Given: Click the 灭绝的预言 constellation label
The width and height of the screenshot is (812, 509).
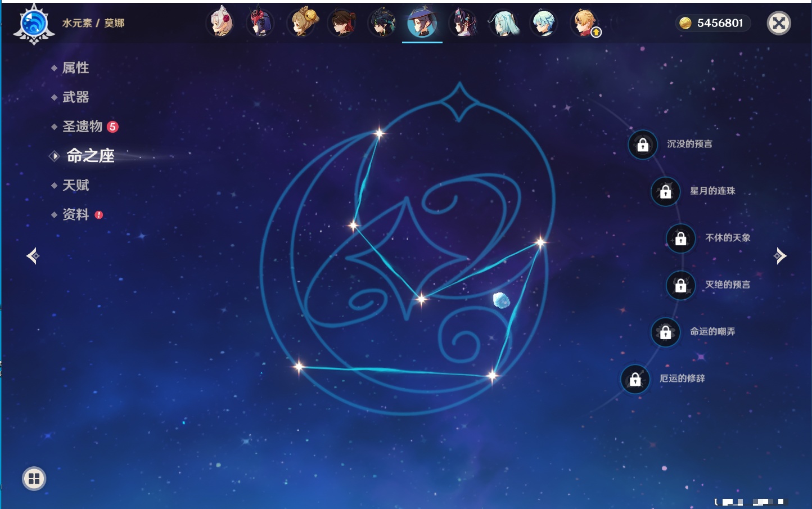Looking at the screenshot, I should point(728,285).
